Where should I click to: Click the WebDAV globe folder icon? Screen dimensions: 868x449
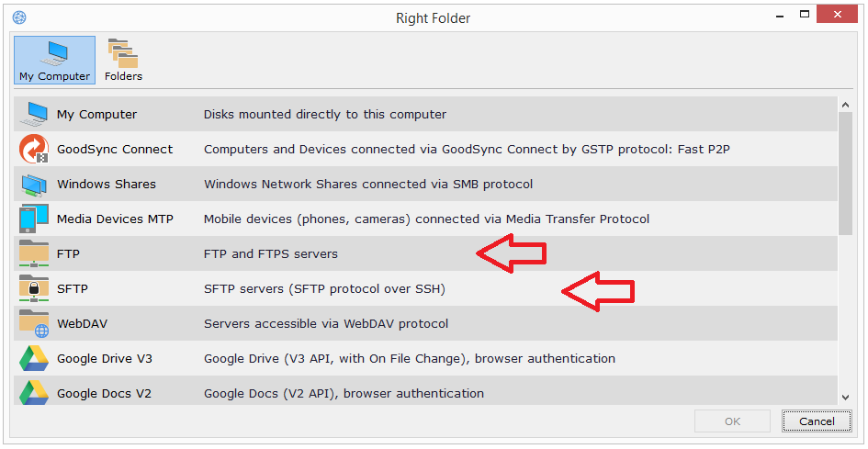35,323
